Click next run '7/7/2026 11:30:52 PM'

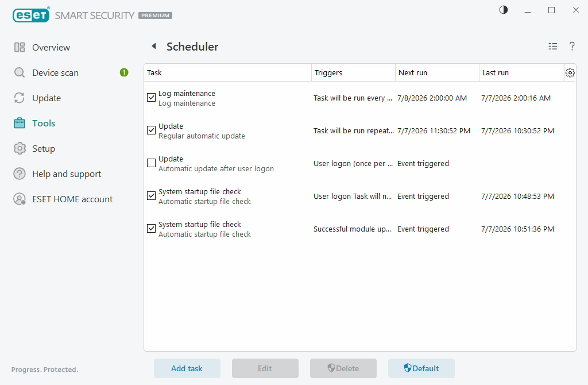434,130
